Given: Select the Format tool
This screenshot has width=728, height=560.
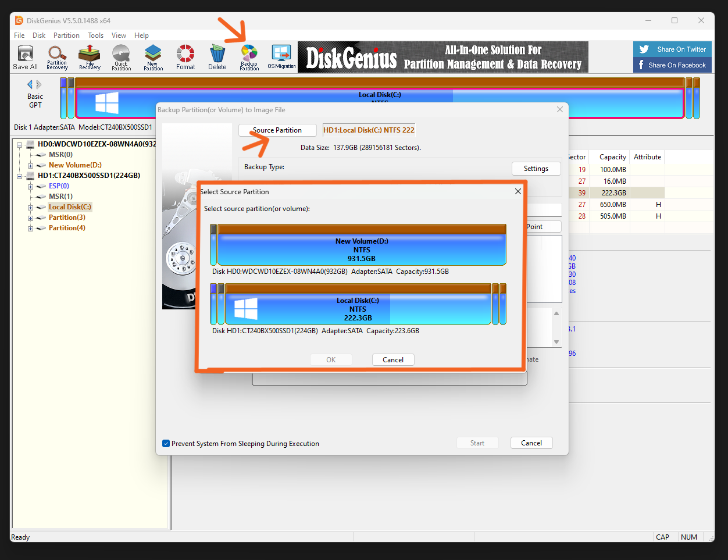Looking at the screenshot, I should [x=185, y=57].
